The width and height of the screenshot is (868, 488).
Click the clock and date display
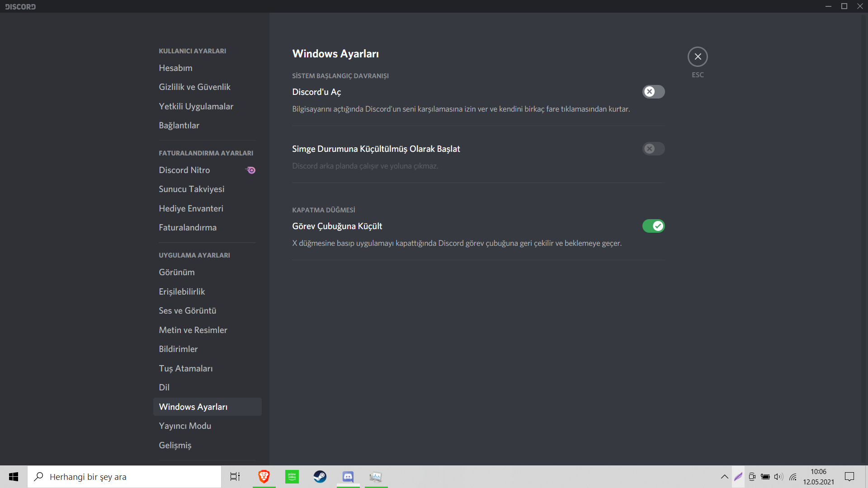[x=818, y=477]
